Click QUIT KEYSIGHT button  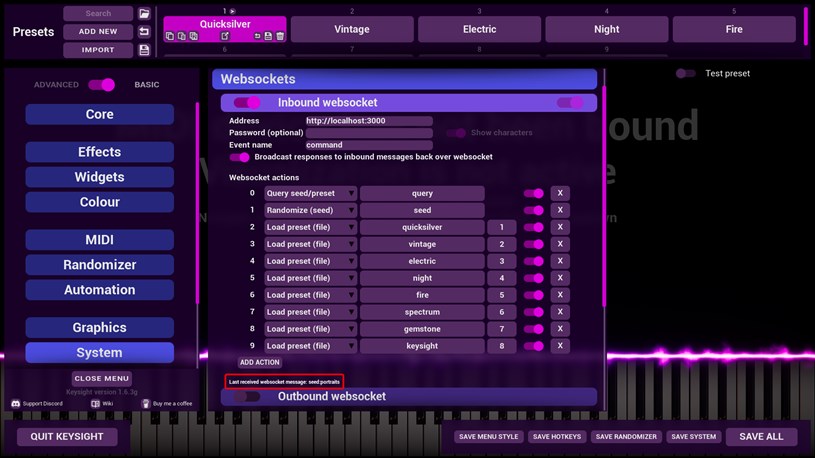click(67, 437)
